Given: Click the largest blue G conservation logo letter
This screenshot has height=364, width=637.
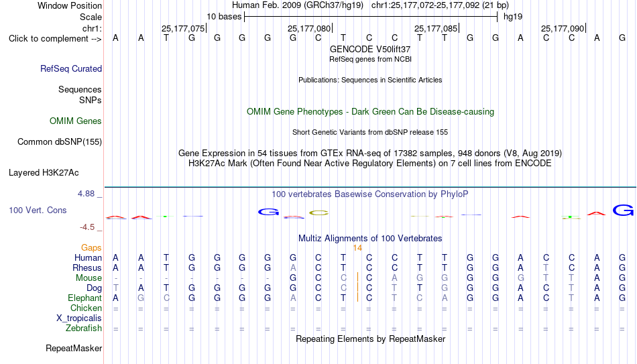Looking at the screenshot, I should point(623,210).
